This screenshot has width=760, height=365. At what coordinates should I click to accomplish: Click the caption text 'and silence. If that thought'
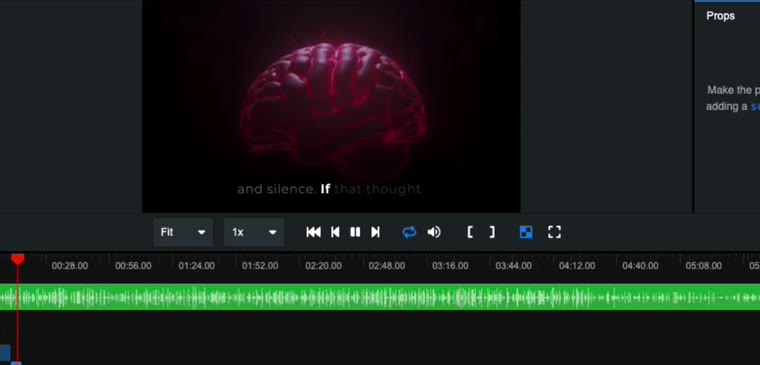click(329, 189)
